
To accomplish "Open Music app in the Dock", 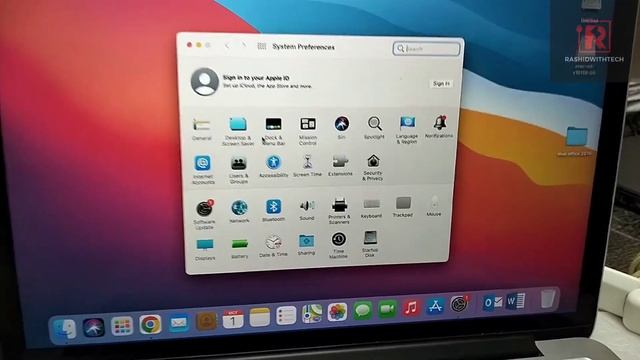I will (411, 307).
